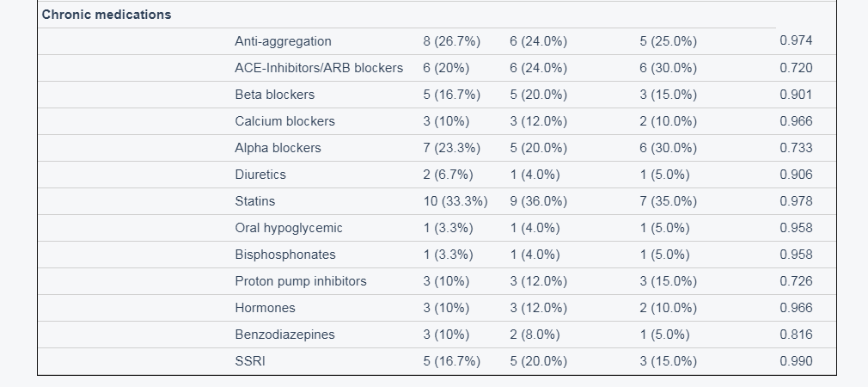
Task: Click the Proton pump inhibitors label
Action: tap(301, 281)
